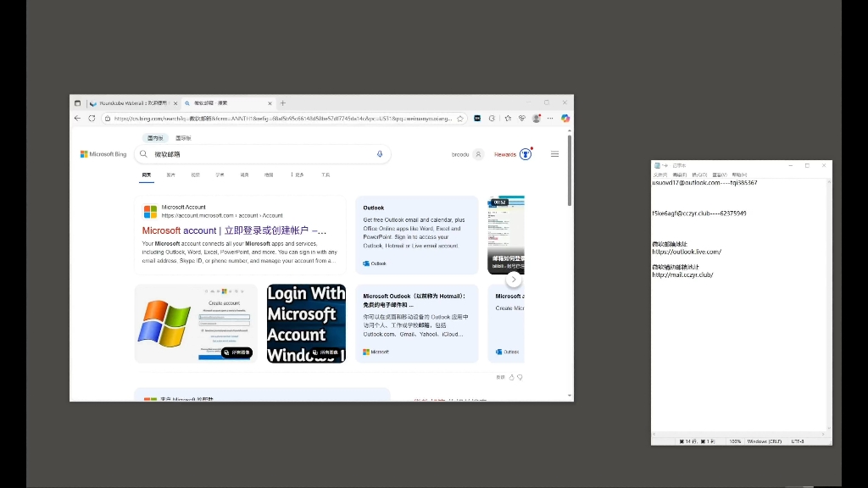Click the Microsoft Bing logo
Viewport: 868px width, 488px height.
pyautogui.click(x=103, y=154)
